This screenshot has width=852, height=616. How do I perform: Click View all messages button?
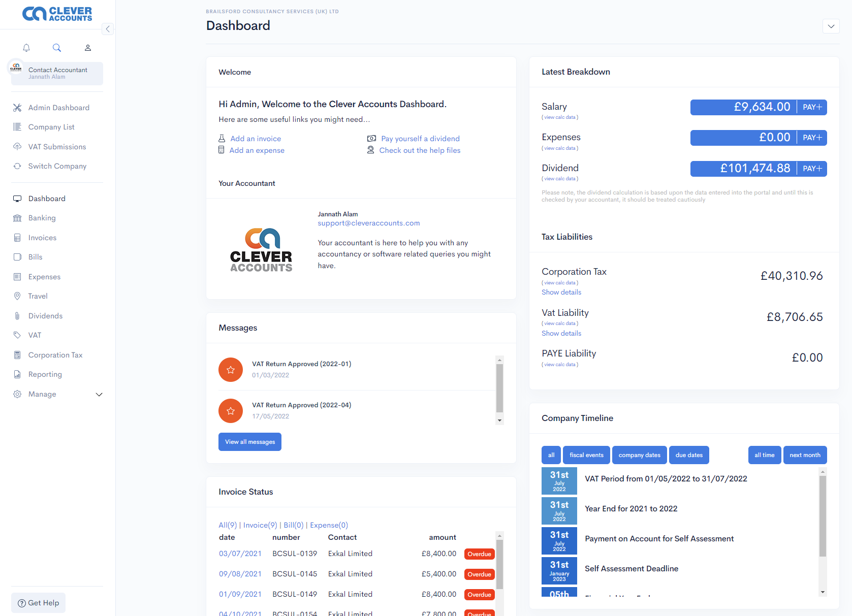(249, 442)
